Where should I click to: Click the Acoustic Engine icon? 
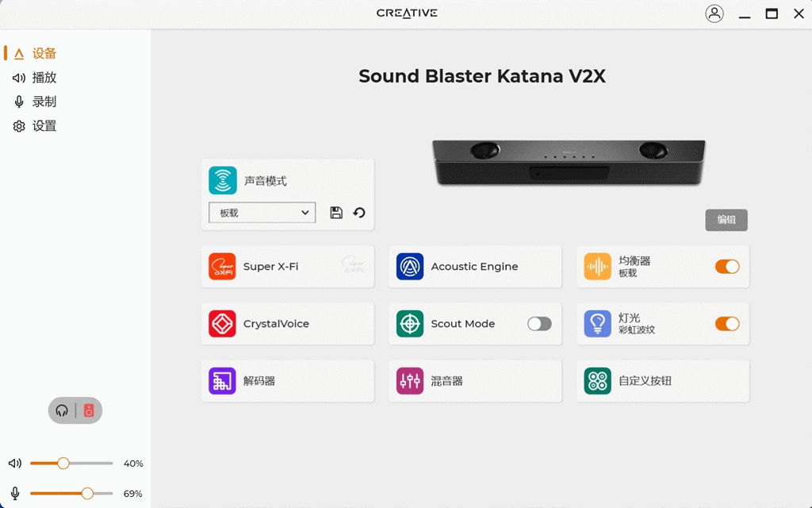pos(410,267)
